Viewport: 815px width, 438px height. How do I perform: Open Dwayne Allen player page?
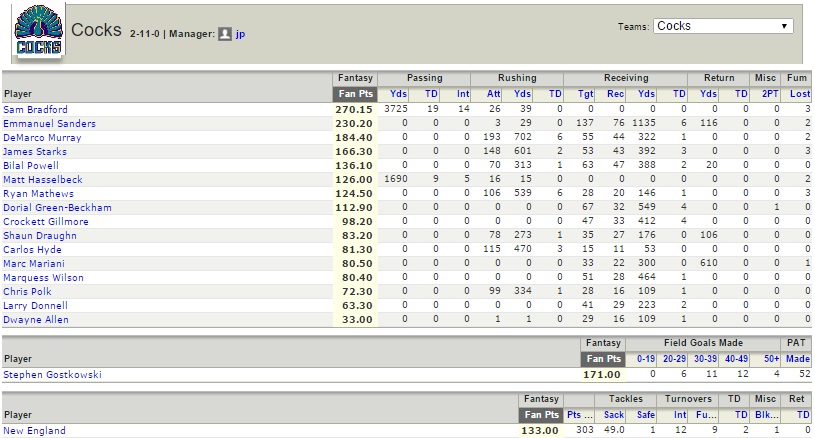pos(36,320)
